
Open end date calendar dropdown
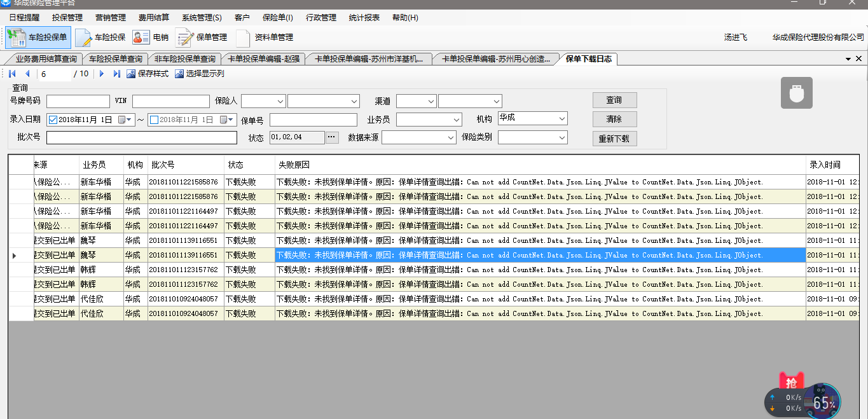coord(227,120)
